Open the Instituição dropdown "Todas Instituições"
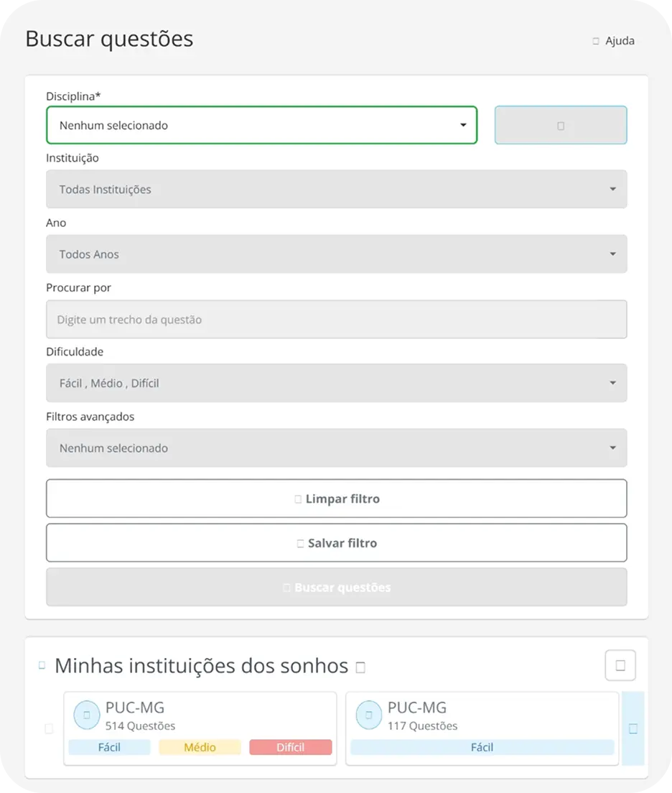This screenshot has width=672, height=793. pyautogui.click(x=336, y=189)
